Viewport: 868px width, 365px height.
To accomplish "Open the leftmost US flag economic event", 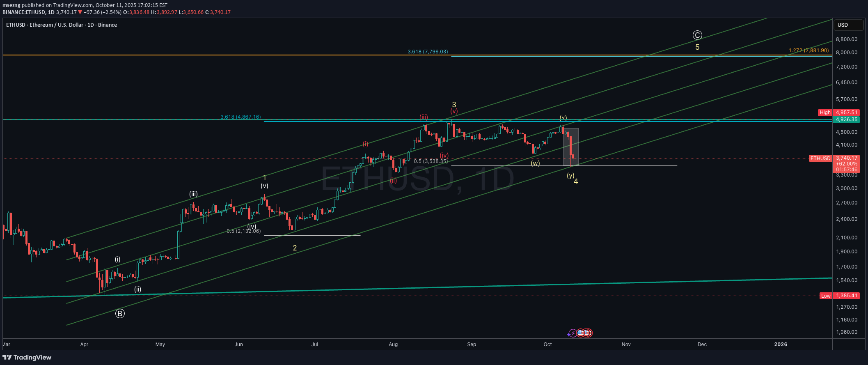I will (580, 333).
